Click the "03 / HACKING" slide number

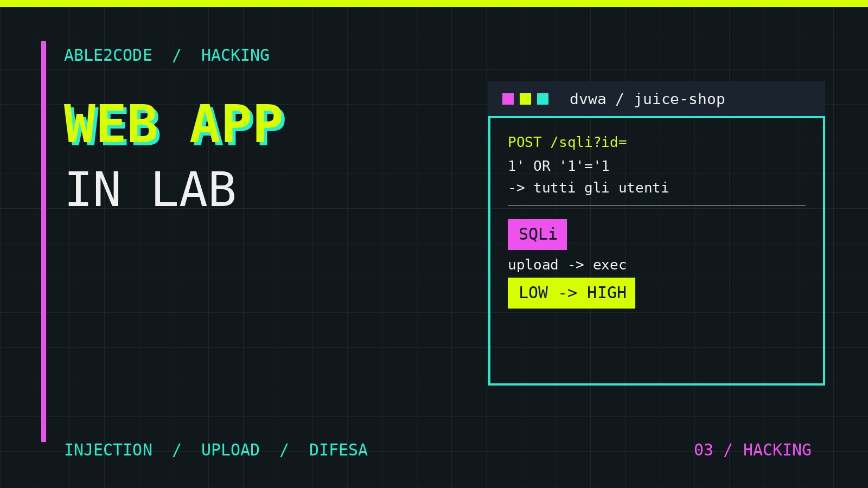pyautogui.click(x=753, y=450)
